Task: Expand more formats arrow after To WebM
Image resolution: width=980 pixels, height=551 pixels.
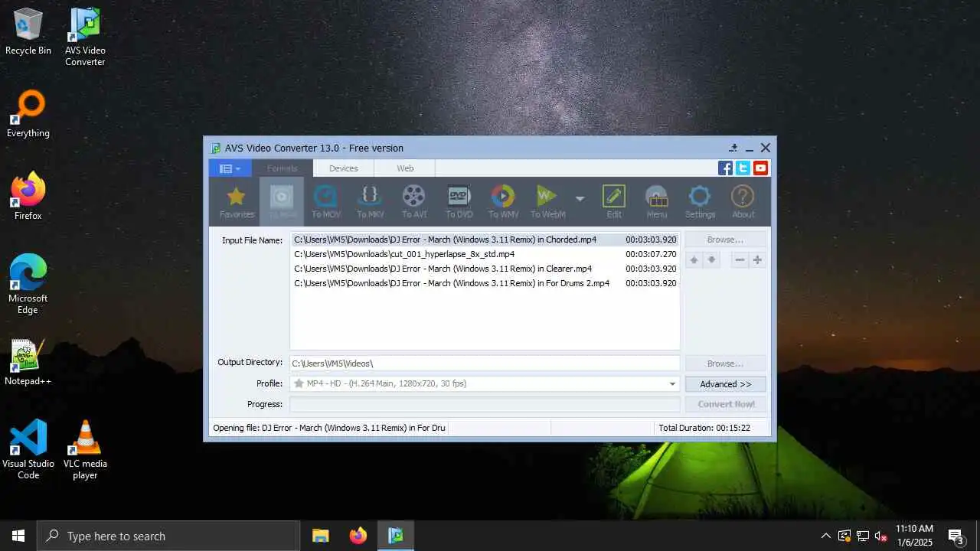Action: click(x=580, y=199)
